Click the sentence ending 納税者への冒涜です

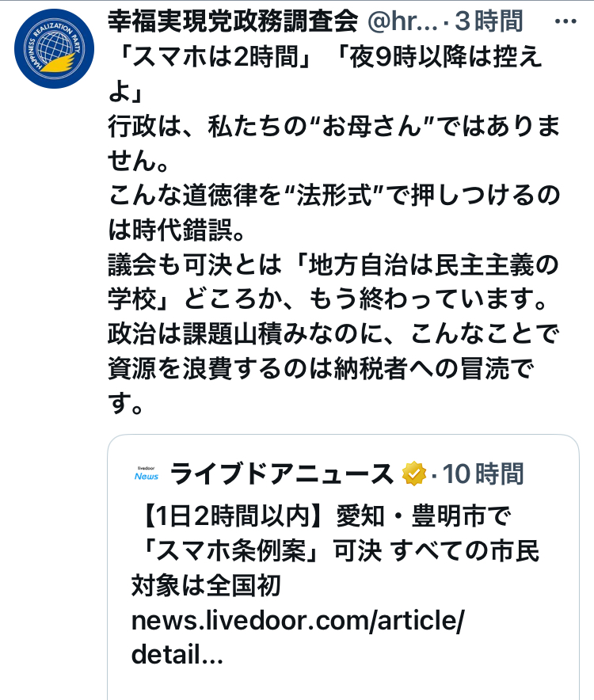pyautogui.click(x=333, y=368)
